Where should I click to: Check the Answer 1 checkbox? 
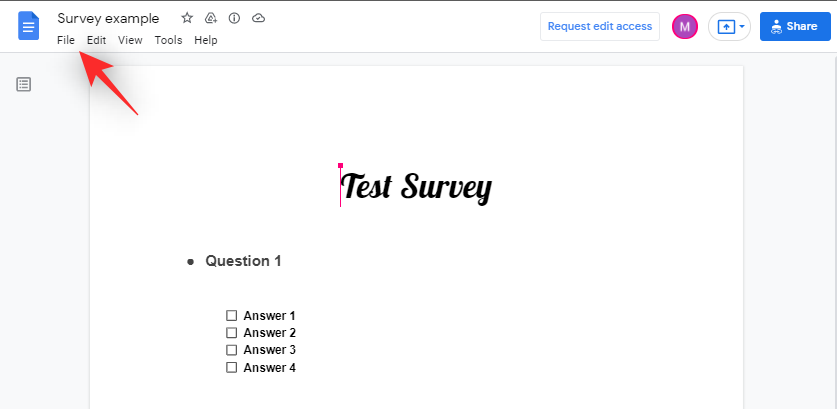(x=232, y=316)
